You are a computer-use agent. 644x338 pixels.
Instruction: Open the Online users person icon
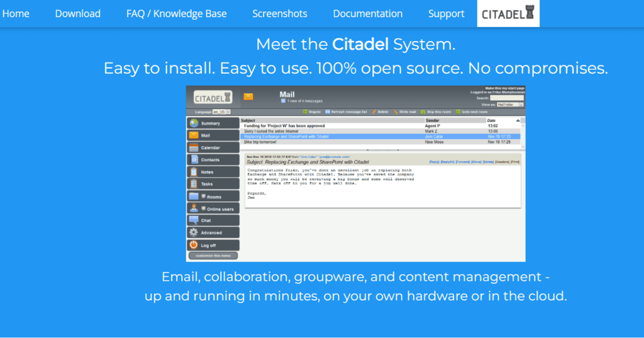(194, 208)
